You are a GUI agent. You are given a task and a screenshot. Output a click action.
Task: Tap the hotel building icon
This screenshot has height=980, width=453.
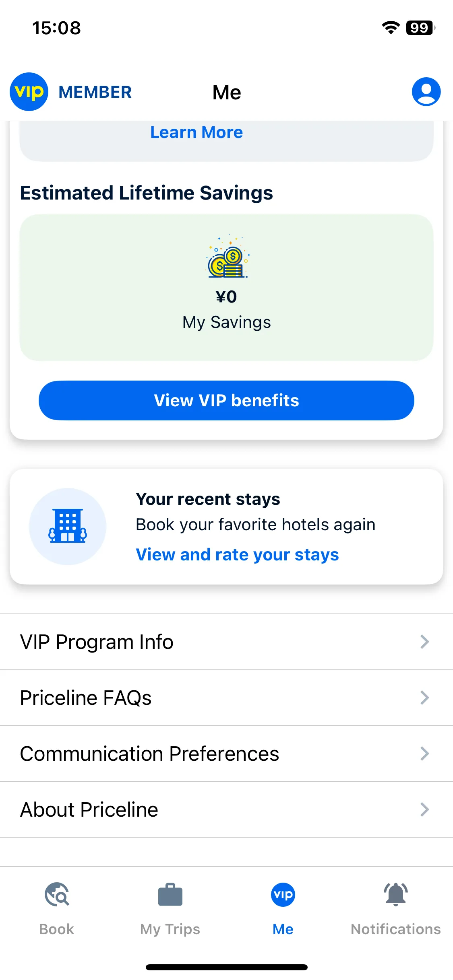(68, 526)
